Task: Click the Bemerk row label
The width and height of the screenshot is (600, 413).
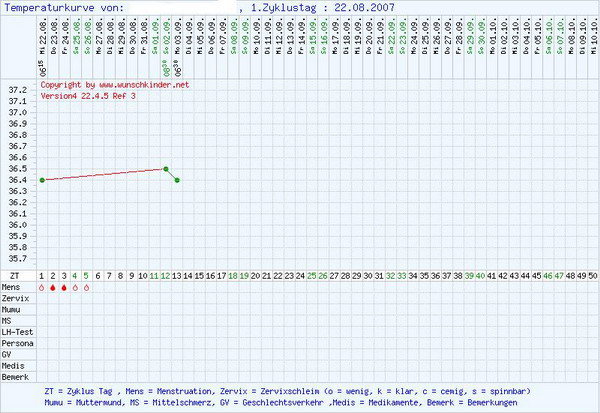Action: 15,376
